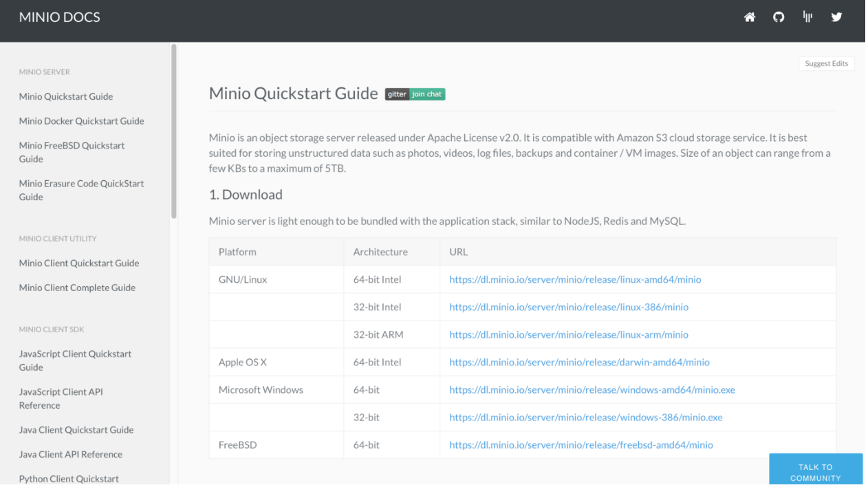The width and height of the screenshot is (868, 494).
Task: Open the home icon in the header
Action: pos(749,17)
